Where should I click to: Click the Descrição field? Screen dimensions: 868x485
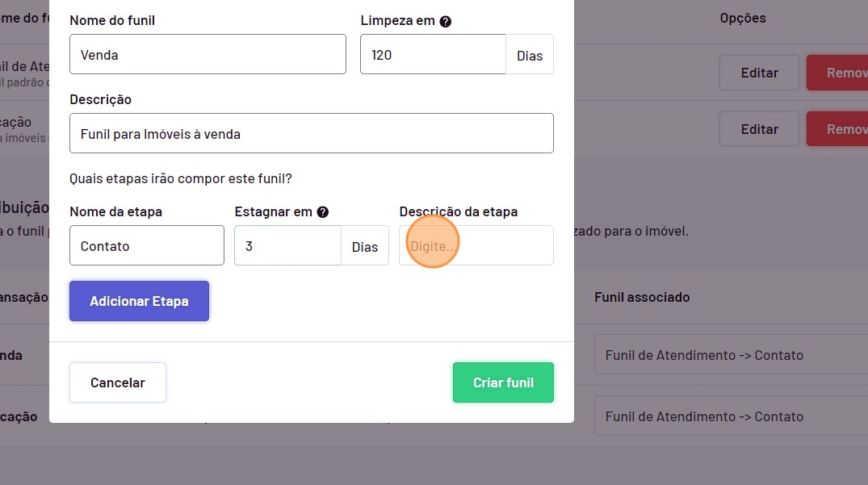312,134
